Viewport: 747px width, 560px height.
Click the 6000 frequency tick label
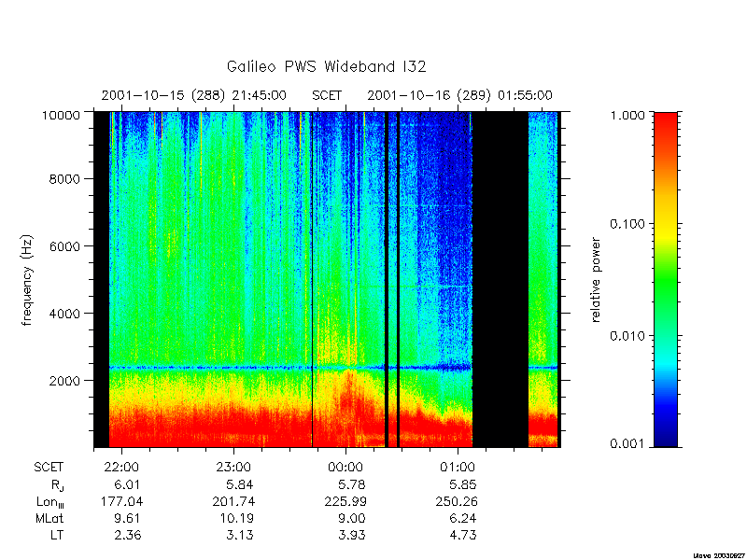65,246
